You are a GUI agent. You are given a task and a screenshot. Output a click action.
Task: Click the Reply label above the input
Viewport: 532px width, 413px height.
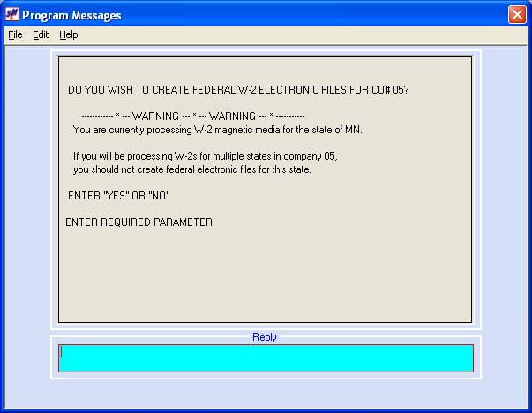click(x=265, y=337)
